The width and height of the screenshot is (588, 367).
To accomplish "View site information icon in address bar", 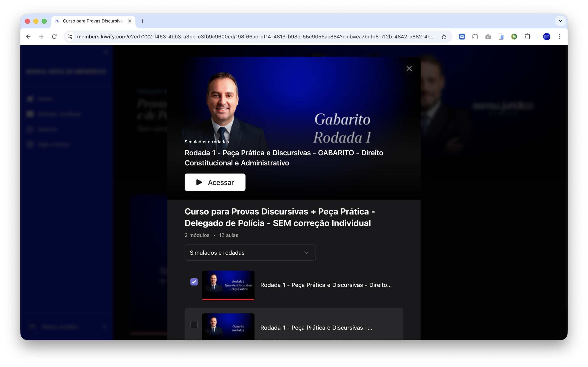I will [70, 37].
